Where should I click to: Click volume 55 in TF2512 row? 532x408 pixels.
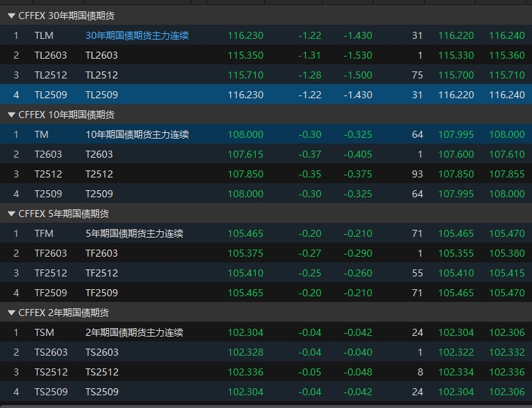pyautogui.click(x=418, y=273)
